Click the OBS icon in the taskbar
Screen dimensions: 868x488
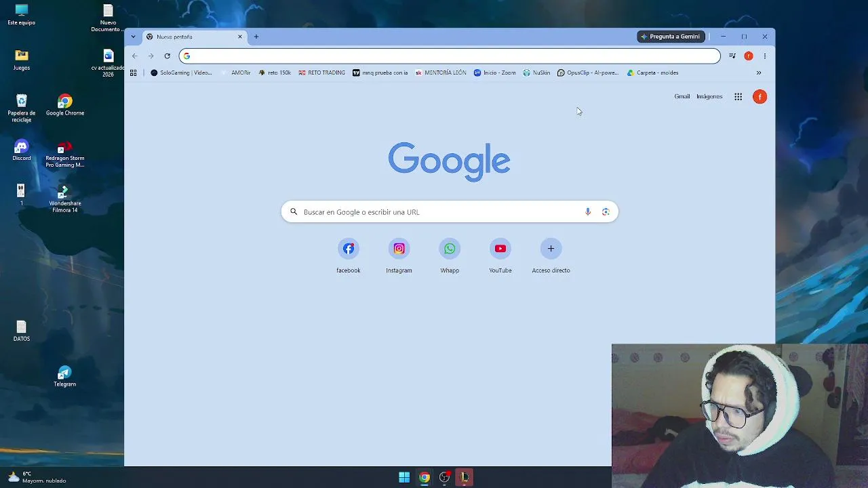pos(444,477)
